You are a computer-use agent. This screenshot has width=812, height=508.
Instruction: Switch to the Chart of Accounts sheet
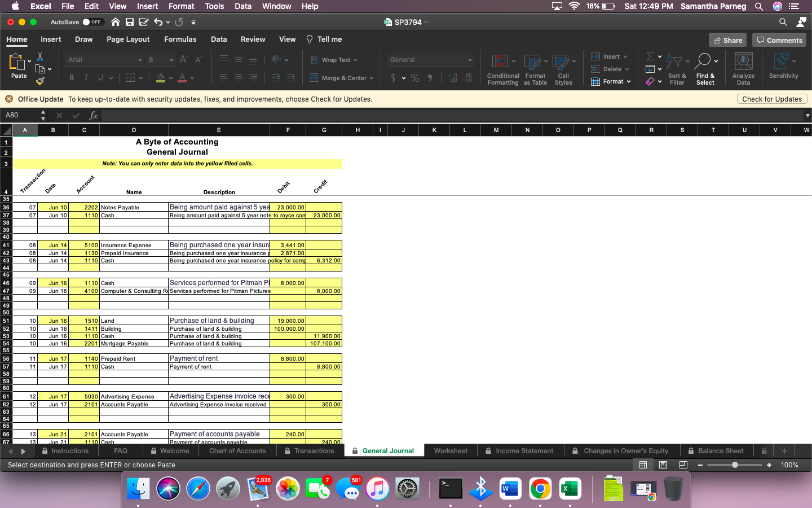[237, 451]
